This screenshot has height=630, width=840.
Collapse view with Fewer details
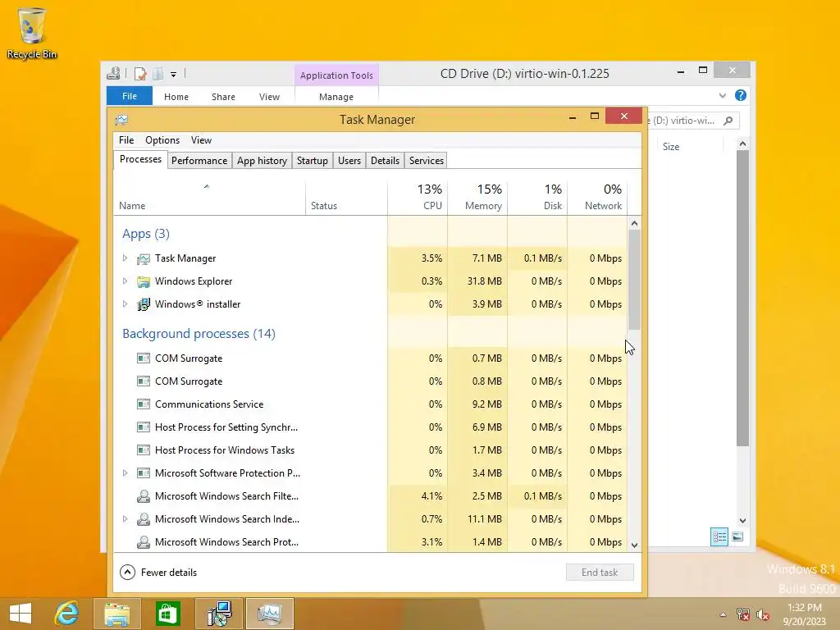click(x=158, y=573)
